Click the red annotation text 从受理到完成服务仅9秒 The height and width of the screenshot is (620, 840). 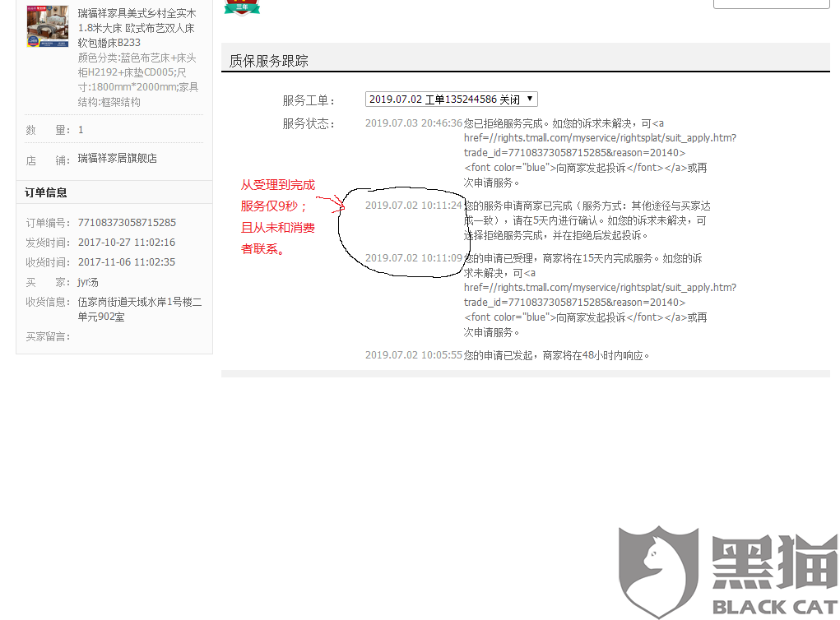click(276, 196)
